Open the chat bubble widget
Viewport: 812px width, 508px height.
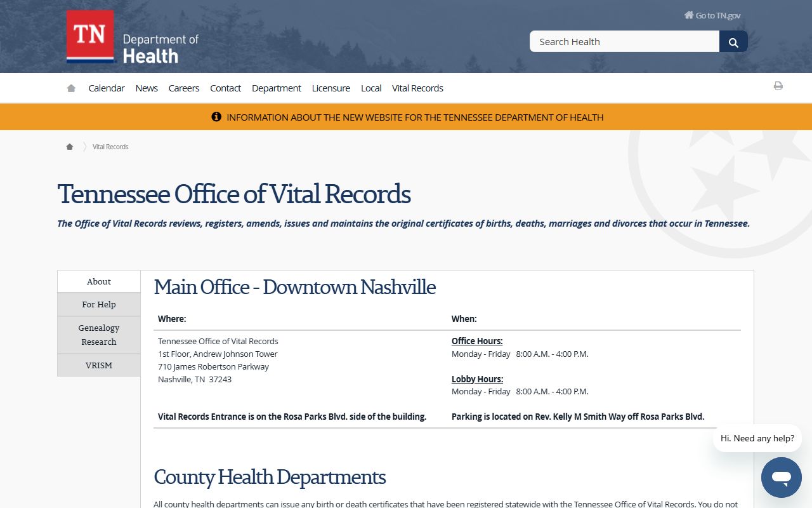[782, 478]
